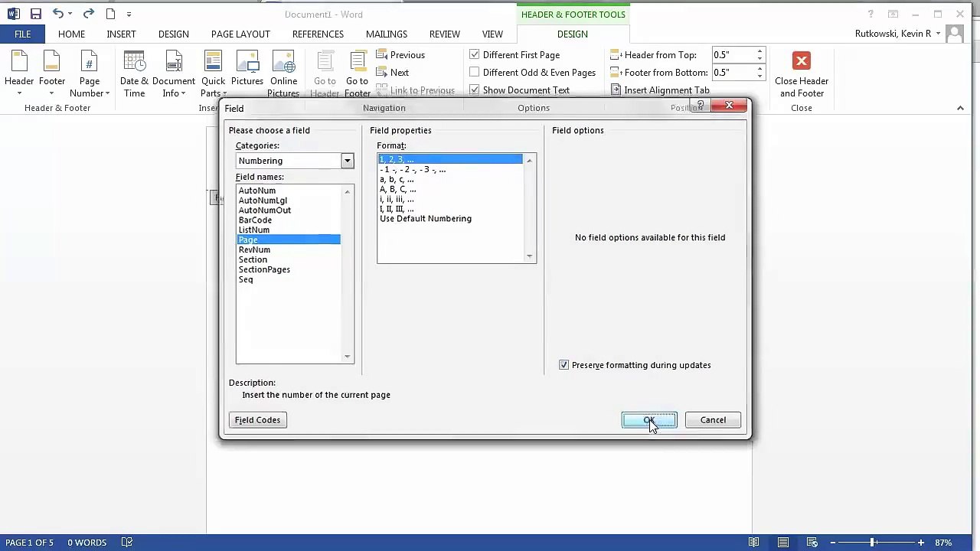Image resolution: width=980 pixels, height=551 pixels.
Task: Select BarCode in Field names list
Action: pyautogui.click(x=255, y=220)
